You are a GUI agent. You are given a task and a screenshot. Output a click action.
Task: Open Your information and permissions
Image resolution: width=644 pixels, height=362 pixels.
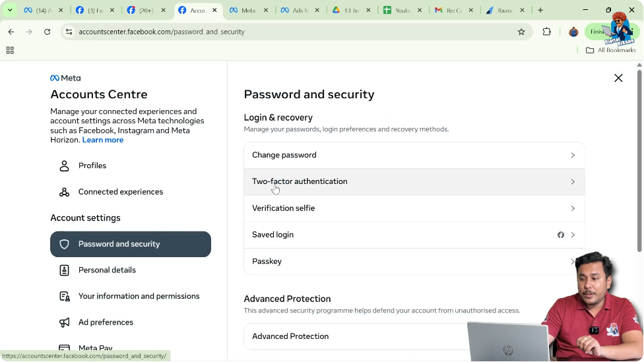click(x=131, y=296)
